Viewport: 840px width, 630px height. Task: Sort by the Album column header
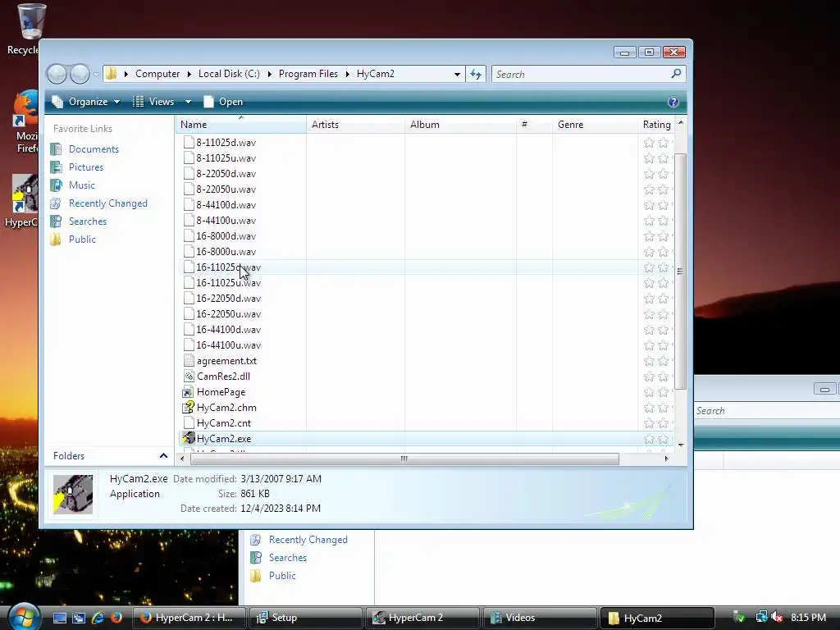pyautogui.click(x=460, y=125)
